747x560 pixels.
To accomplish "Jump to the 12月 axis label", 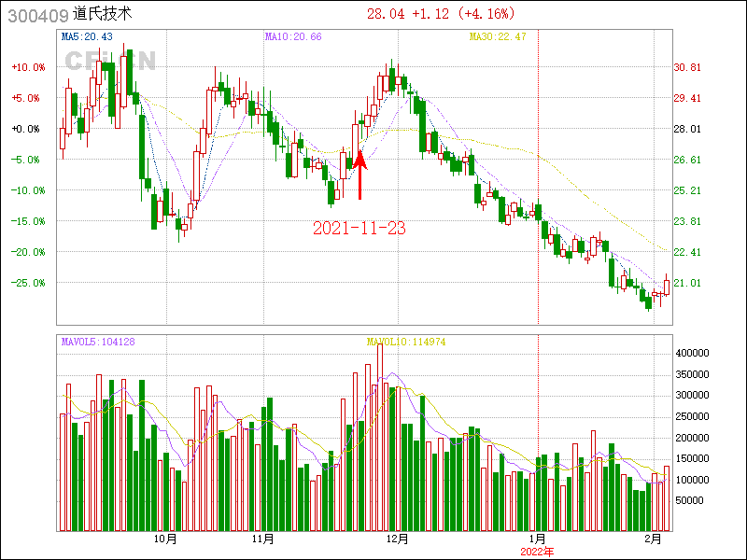I will (398, 539).
